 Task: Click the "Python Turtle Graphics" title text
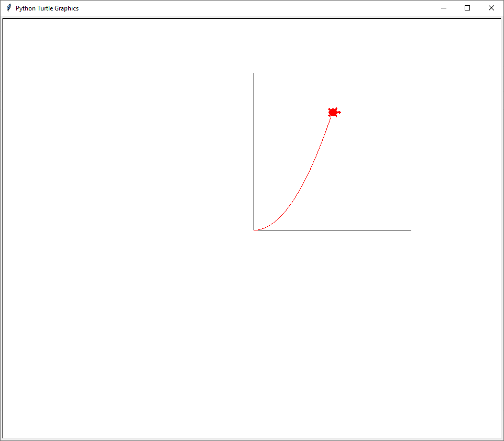click(47, 8)
